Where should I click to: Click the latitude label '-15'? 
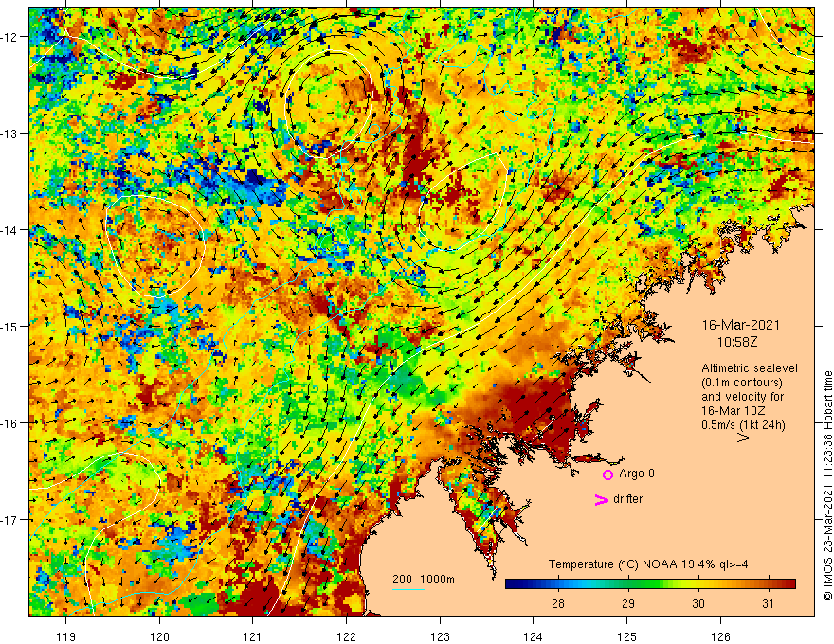9,326
